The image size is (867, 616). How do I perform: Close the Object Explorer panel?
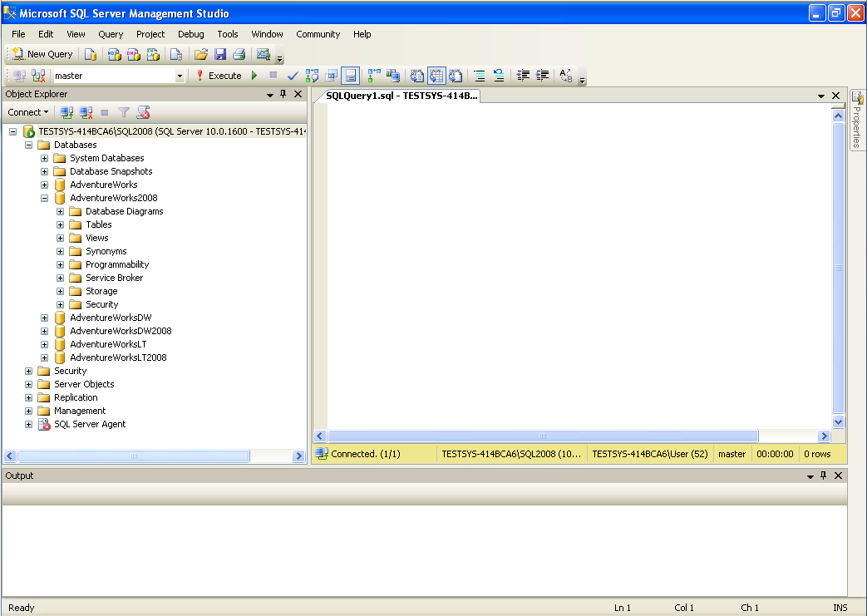pyautogui.click(x=298, y=94)
